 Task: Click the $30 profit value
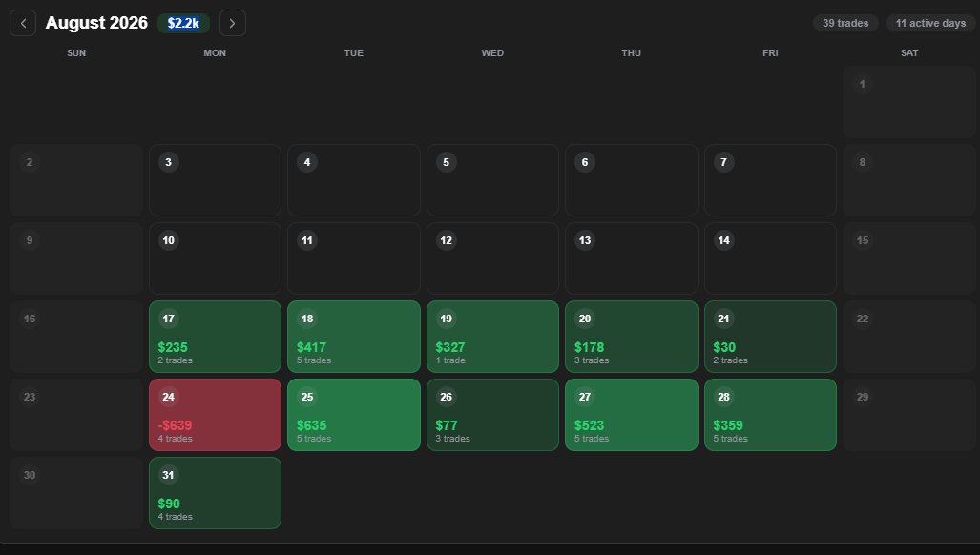click(724, 347)
